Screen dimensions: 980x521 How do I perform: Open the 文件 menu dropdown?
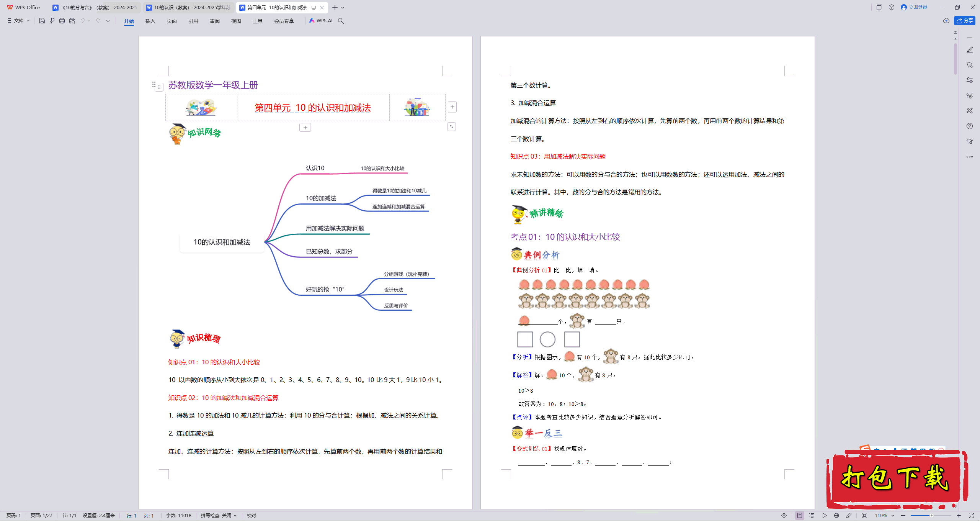click(x=18, y=21)
